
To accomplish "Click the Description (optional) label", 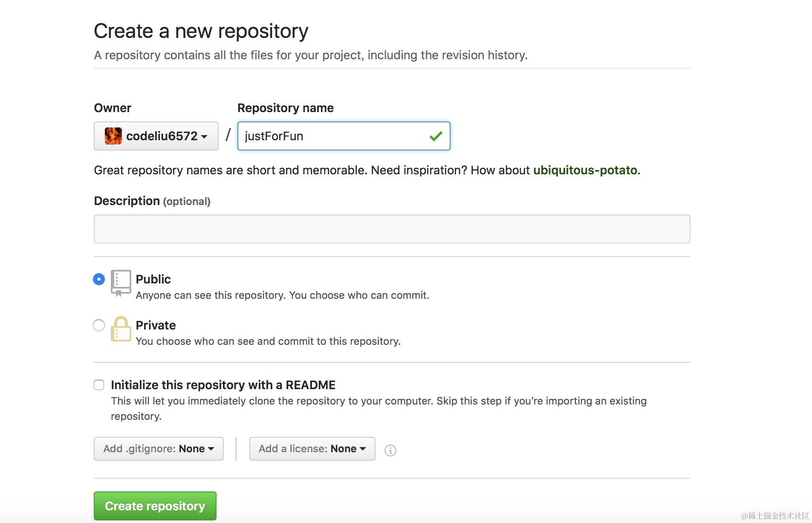I will pos(152,201).
